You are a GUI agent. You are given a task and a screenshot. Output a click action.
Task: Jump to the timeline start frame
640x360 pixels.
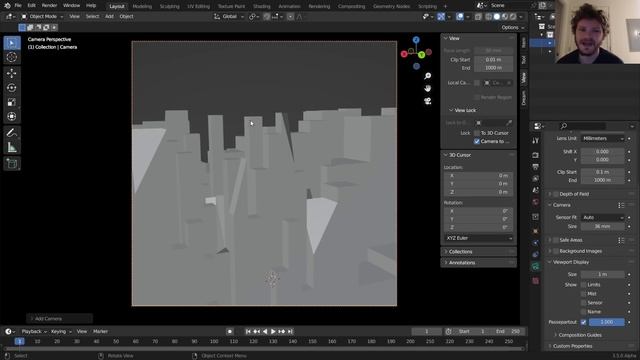(248, 331)
